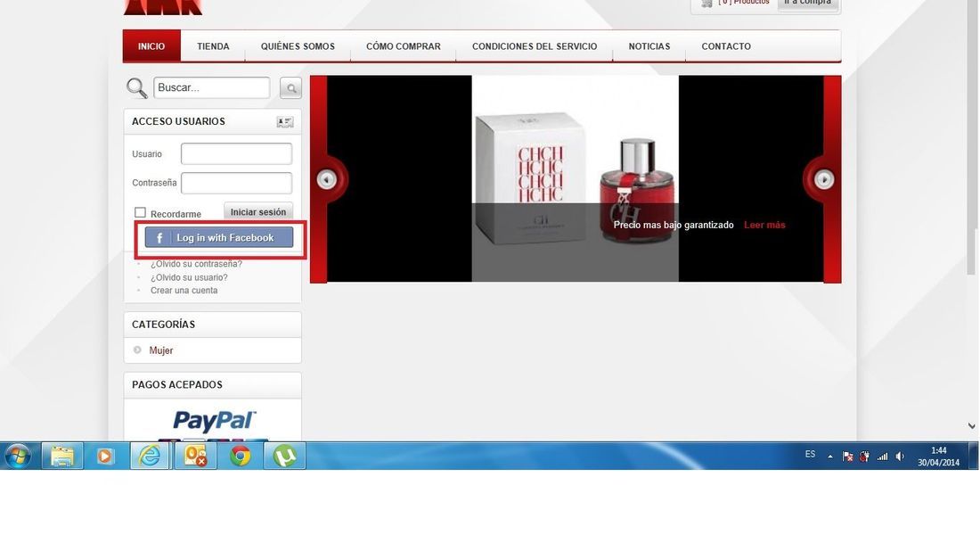The height and width of the screenshot is (551, 980).
Task: Focus the Buscar search field
Action: pyautogui.click(x=212, y=87)
